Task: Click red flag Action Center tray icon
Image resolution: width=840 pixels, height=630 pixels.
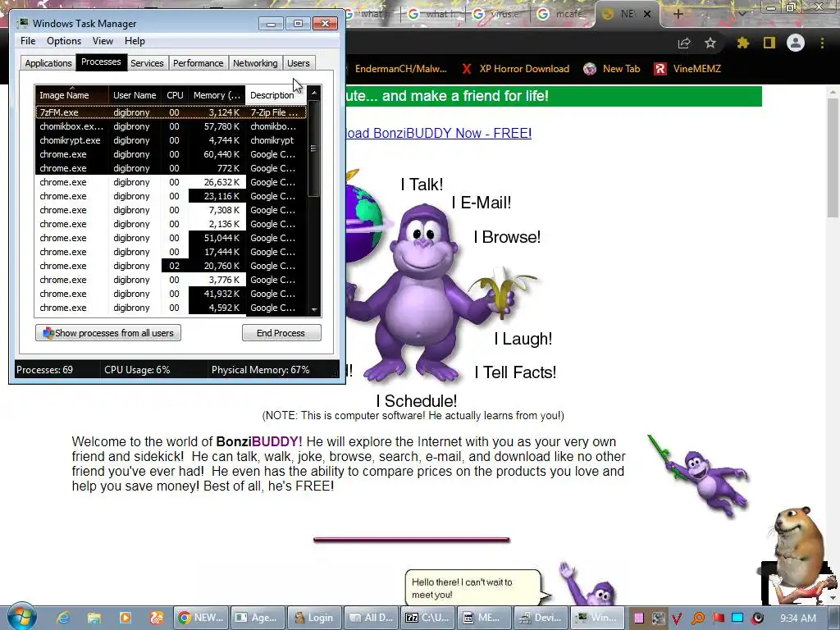Action: coord(718,619)
